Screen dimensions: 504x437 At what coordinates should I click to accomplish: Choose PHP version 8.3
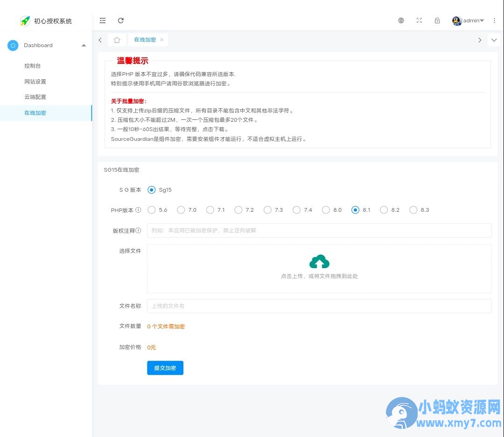pyautogui.click(x=413, y=210)
